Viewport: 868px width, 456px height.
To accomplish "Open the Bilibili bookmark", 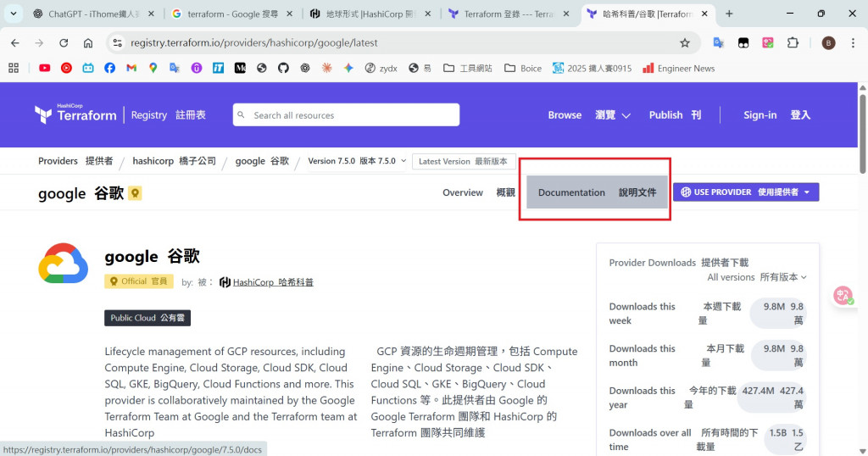I will 88,68.
